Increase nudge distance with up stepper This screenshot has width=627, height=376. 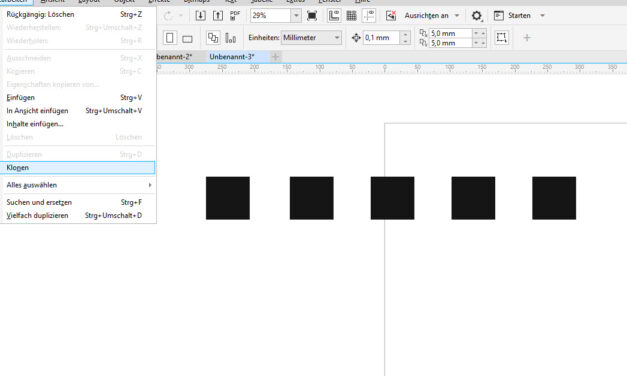tap(405, 34)
